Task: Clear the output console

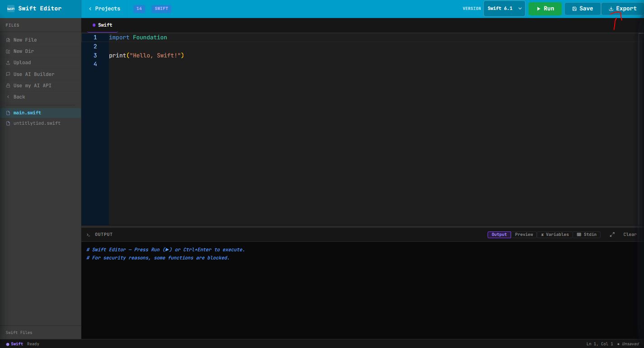Action: tap(630, 235)
